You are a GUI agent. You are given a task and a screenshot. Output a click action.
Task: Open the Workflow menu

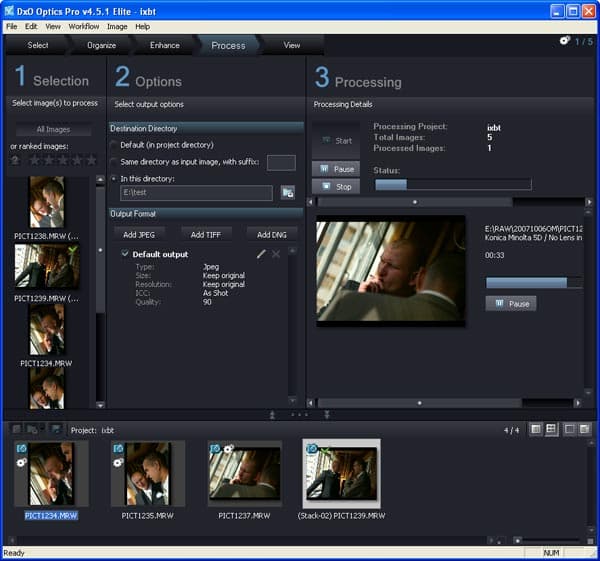point(84,26)
